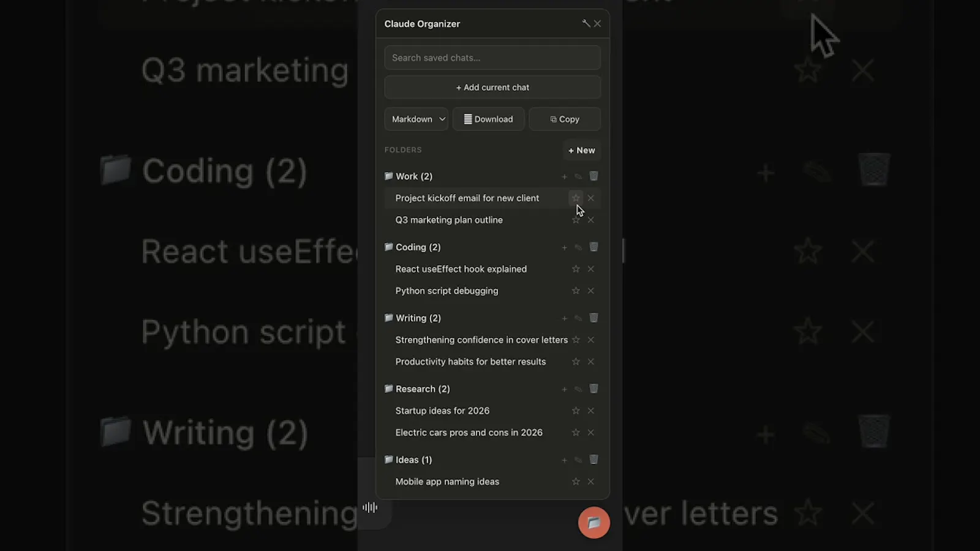Download the export file
The image size is (980, 551).
pyautogui.click(x=488, y=119)
